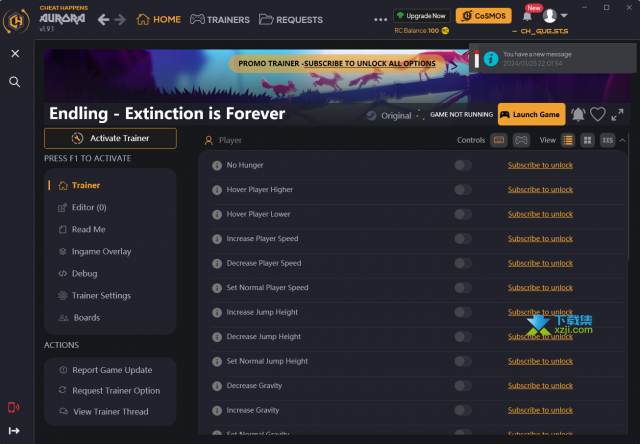Image resolution: width=640 pixels, height=444 pixels.
Task: Click the promo trainer subscribe banner
Action: point(337,64)
